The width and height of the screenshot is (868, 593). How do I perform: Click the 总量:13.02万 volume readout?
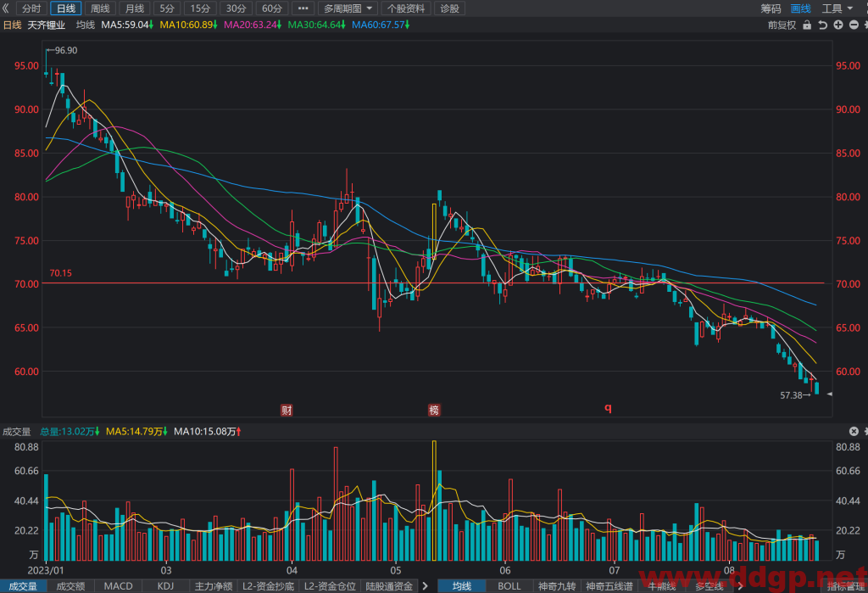tap(70, 431)
